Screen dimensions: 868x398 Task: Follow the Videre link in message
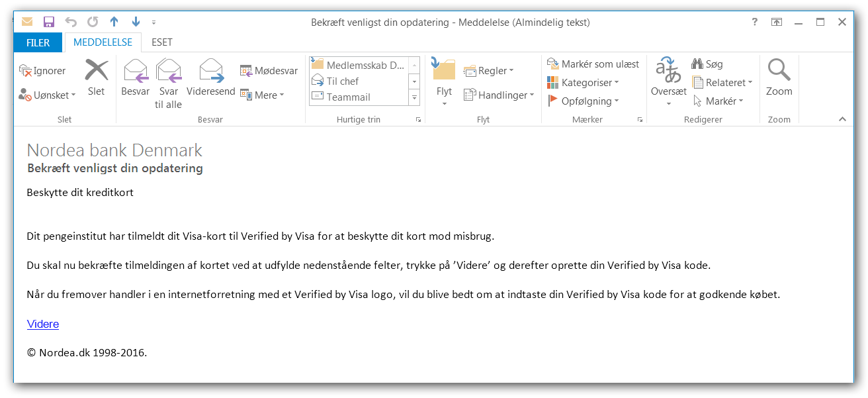click(x=43, y=324)
